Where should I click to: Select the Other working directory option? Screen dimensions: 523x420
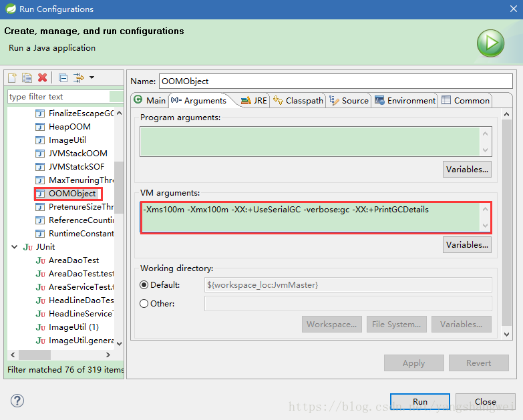click(144, 304)
